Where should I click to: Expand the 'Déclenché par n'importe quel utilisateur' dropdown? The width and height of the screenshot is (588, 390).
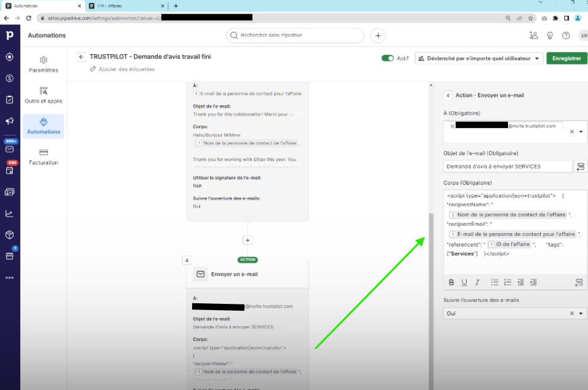pyautogui.click(x=479, y=58)
